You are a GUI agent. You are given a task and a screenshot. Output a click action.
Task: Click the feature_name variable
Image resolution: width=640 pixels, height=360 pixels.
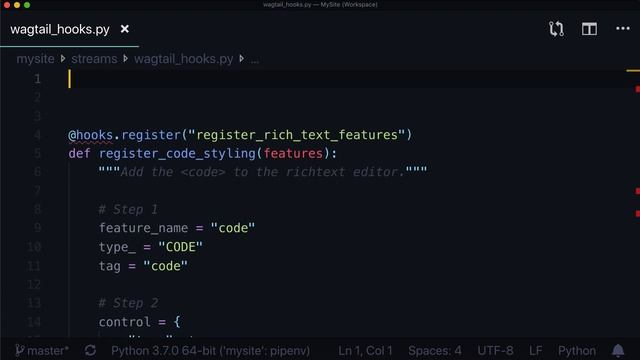click(x=143, y=228)
